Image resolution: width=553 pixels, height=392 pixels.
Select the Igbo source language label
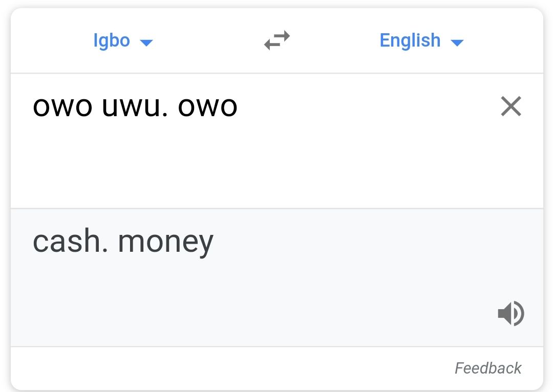[112, 40]
